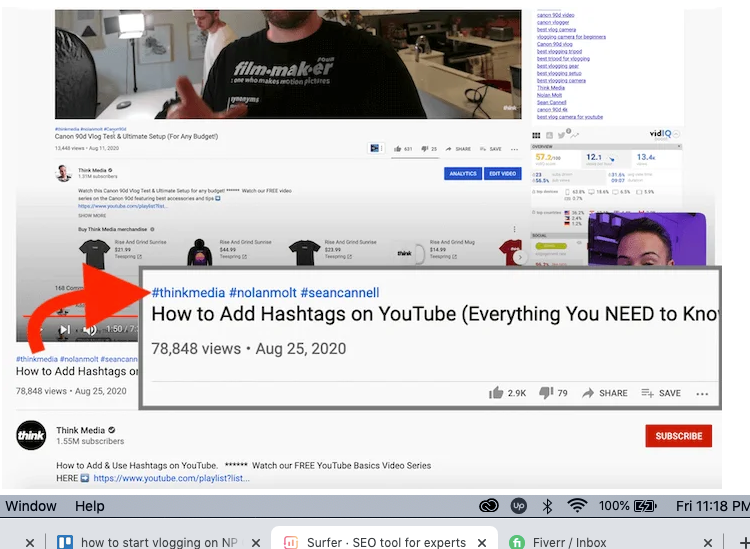Skip to the next video in player
The height and width of the screenshot is (549, 750).
(x=65, y=329)
